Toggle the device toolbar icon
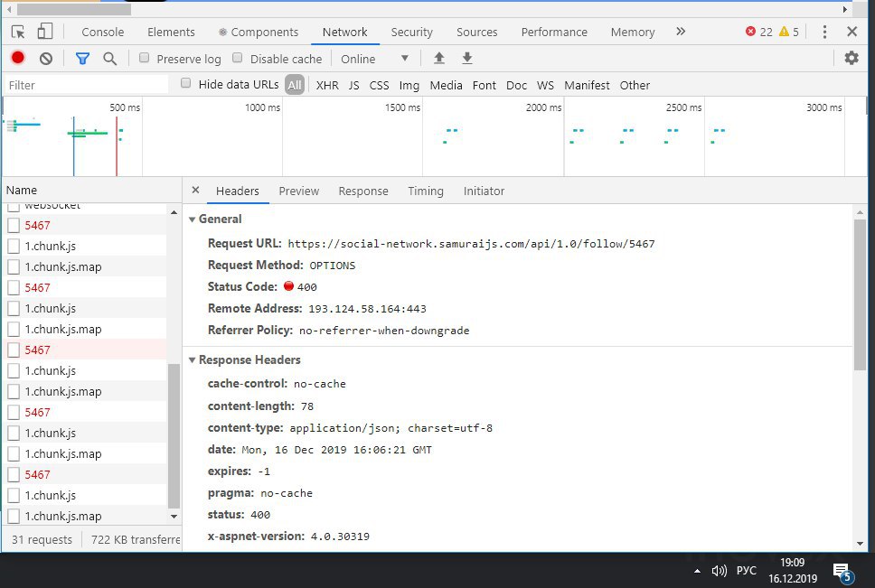Image resolution: width=875 pixels, height=588 pixels. click(44, 32)
